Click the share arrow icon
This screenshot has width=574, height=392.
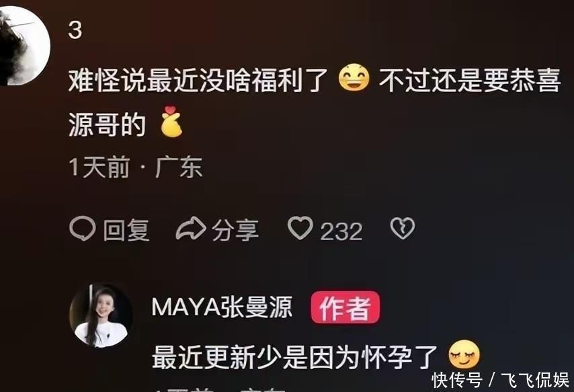pyautogui.click(x=191, y=228)
